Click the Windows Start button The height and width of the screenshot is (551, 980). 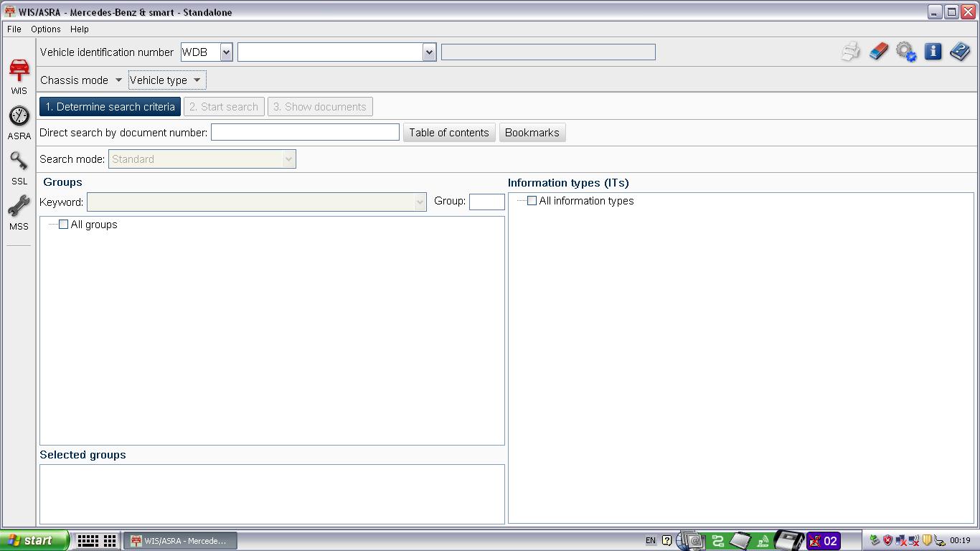pyautogui.click(x=34, y=540)
